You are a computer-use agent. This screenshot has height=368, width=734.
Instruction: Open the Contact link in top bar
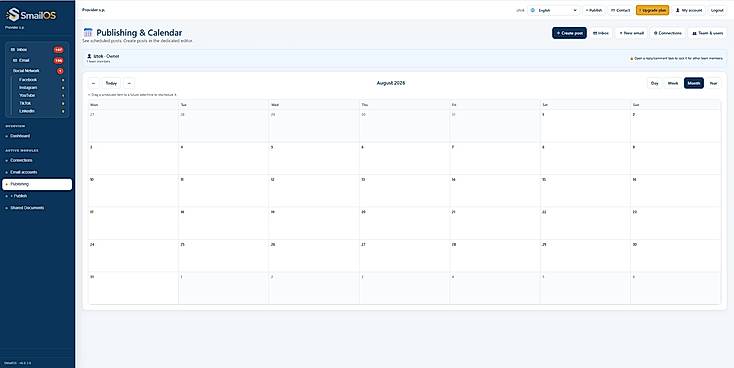[620, 10]
